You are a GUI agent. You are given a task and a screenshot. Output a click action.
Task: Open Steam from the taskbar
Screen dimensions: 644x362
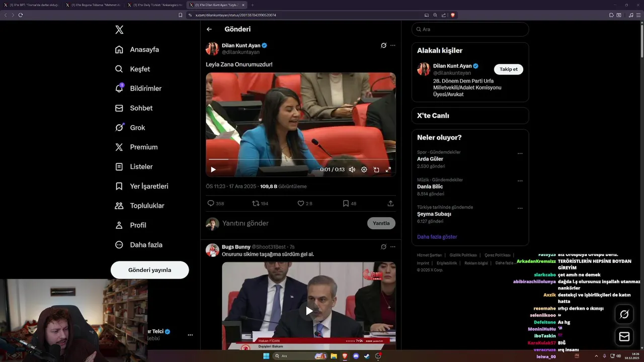(x=367, y=356)
